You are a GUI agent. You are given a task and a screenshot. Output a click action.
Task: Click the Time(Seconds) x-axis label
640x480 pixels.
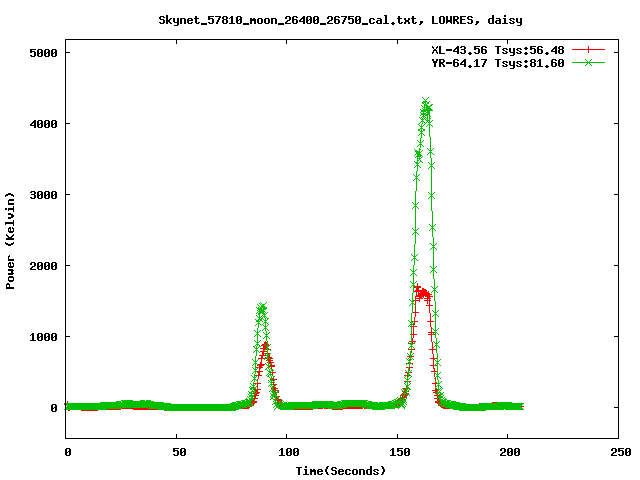(341, 471)
